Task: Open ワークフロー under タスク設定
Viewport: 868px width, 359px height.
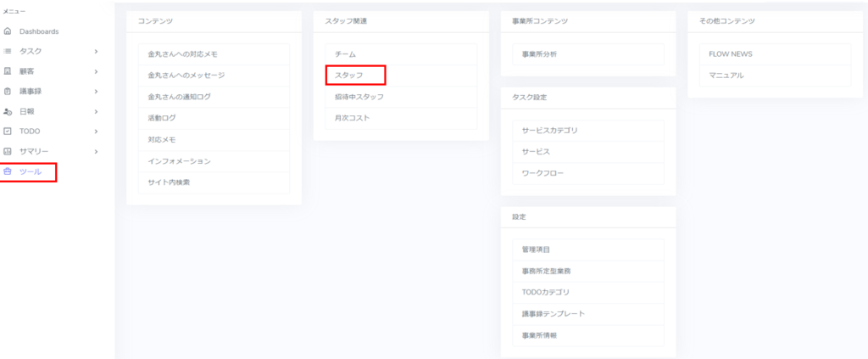Action: point(542,173)
